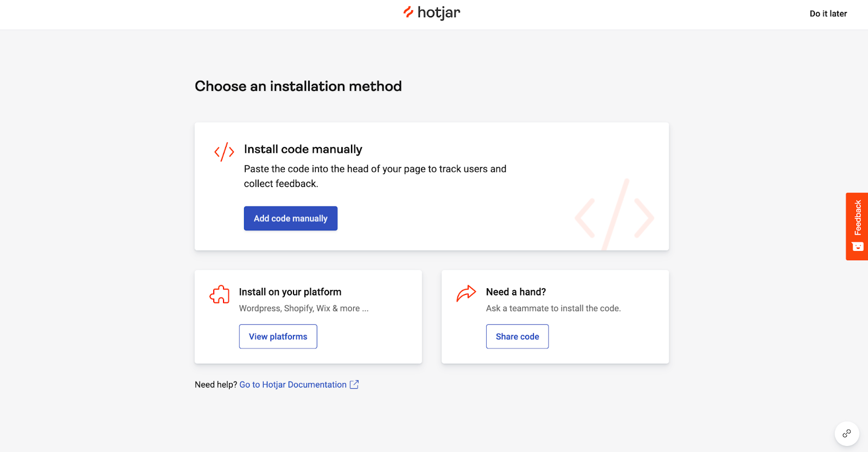Click the Need help text near the documentation link
The image size is (868, 452).
coord(215,384)
